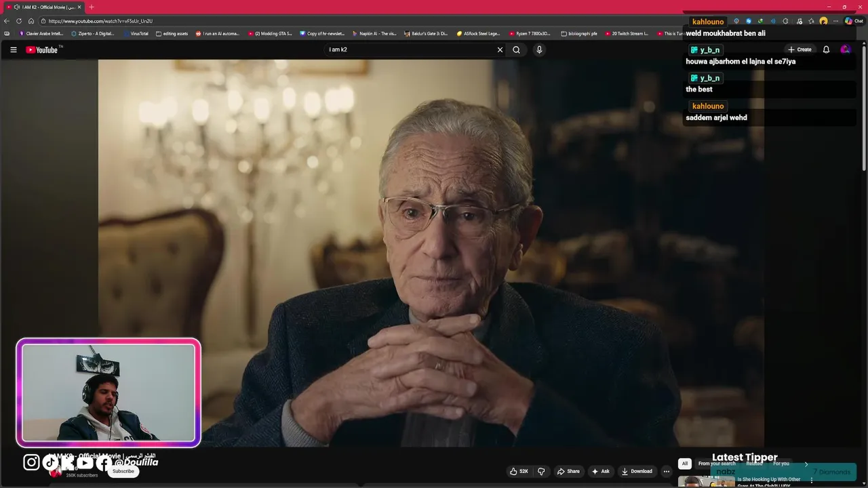
Task: Submit search with magnifier button
Action: click(x=516, y=49)
